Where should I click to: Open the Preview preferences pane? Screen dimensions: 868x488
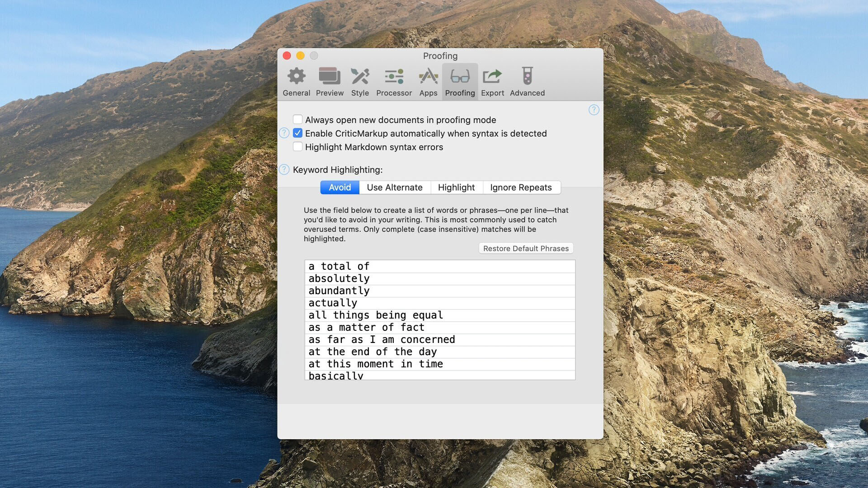pyautogui.click(x=330, y=82)
